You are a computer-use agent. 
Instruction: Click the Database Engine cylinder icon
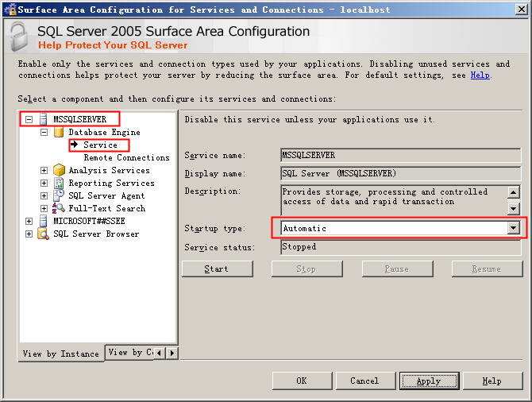click(x=59, y=132)
